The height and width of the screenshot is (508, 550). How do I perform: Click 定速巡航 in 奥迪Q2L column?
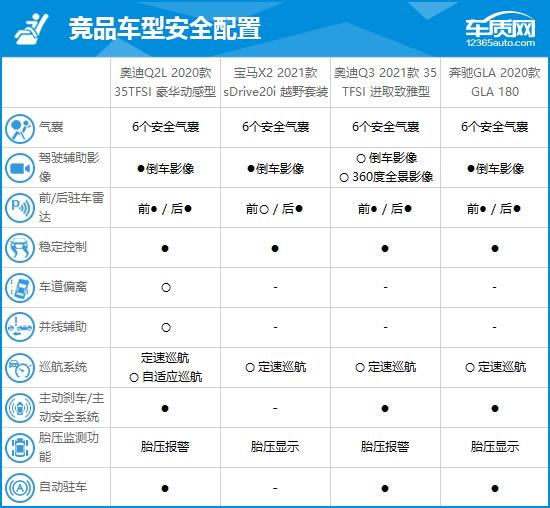click(x=165, y=358)
